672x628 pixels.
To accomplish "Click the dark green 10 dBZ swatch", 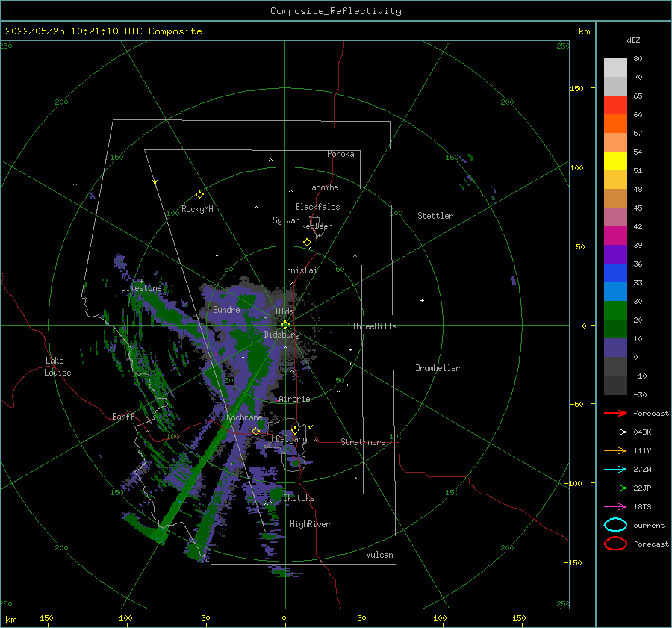I will point(615,329).
